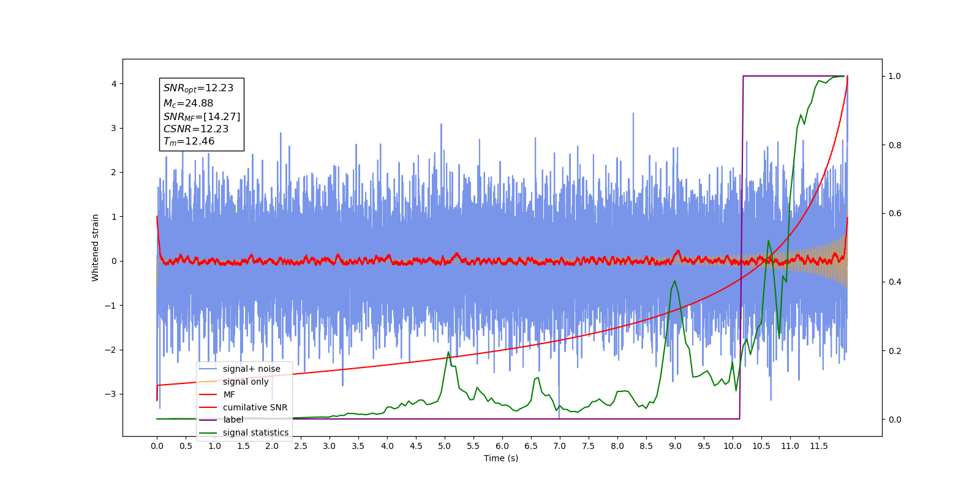
Task: Click the green signal statistics peak near 5.0 s
Action: pyautogui.click(x=448, y=352)
